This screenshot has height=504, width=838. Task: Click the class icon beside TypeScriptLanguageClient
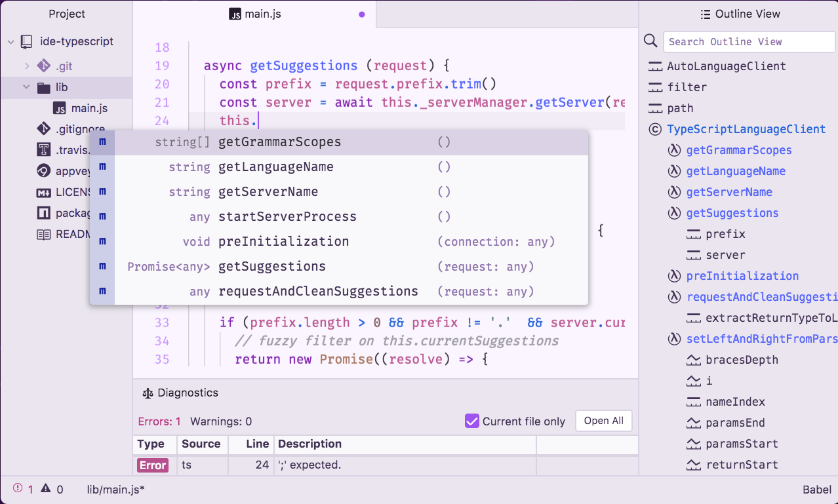click(654, 129)
